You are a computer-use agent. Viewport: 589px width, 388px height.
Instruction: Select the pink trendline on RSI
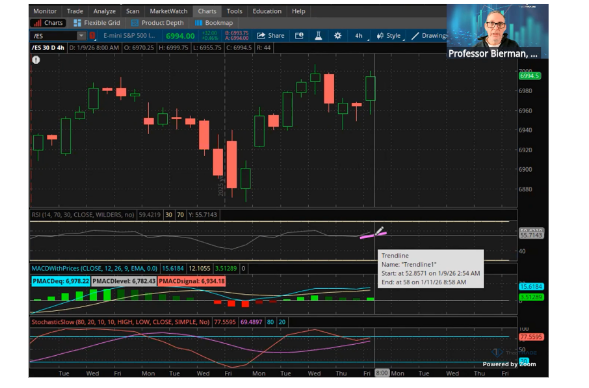pyautogui.click(x=373, y=236)
